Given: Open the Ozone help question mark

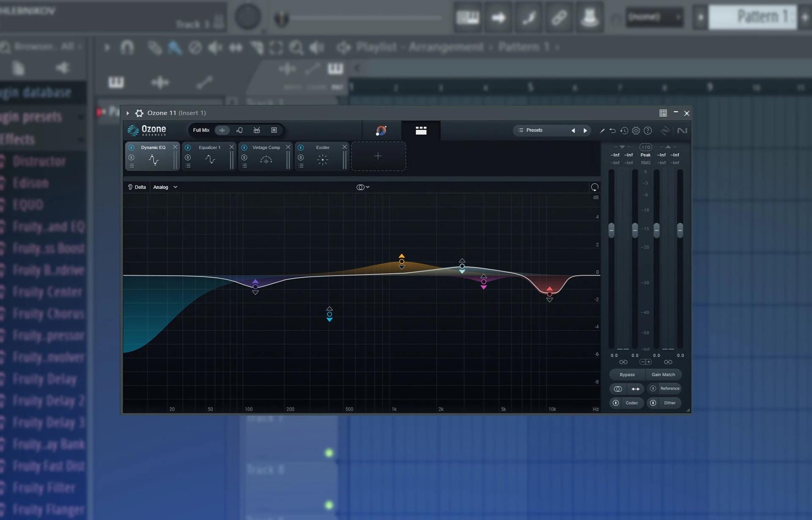Looking at the screenshot, I should pyautogui.click(x=648, y=131).
